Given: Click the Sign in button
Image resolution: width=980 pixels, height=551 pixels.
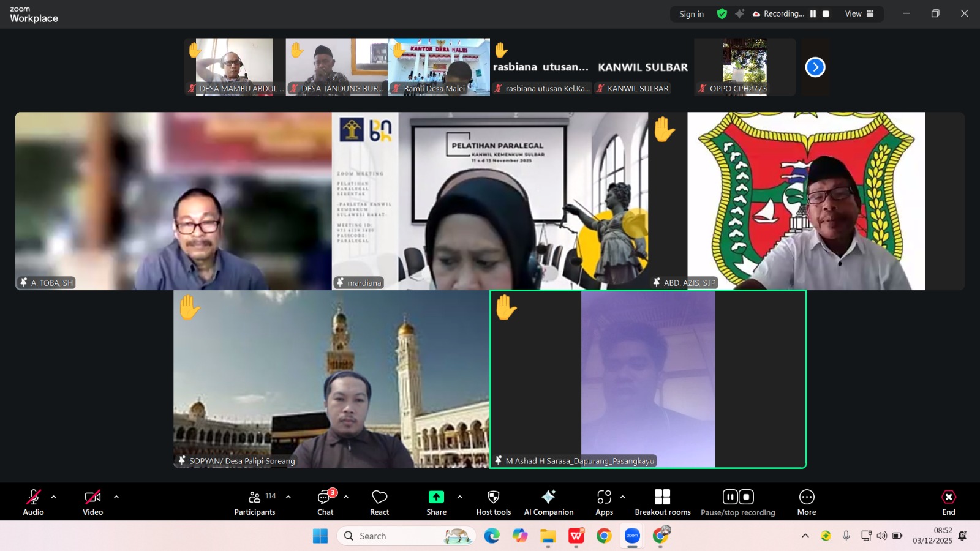Looking at the screenshot, I should coord(691,13).
